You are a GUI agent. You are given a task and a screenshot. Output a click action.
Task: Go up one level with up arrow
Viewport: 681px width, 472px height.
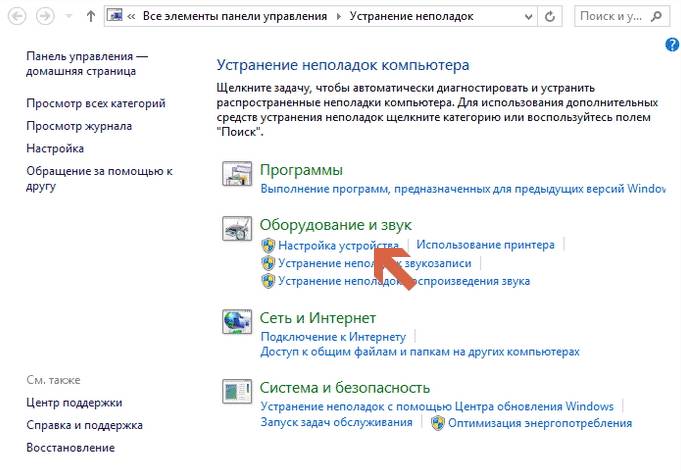click(x=91, y=17)
